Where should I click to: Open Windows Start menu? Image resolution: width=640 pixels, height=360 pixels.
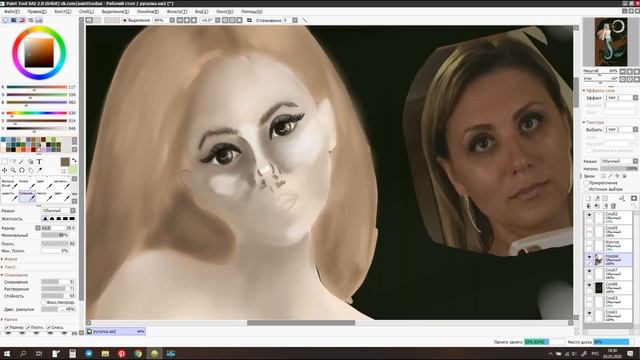7,353
